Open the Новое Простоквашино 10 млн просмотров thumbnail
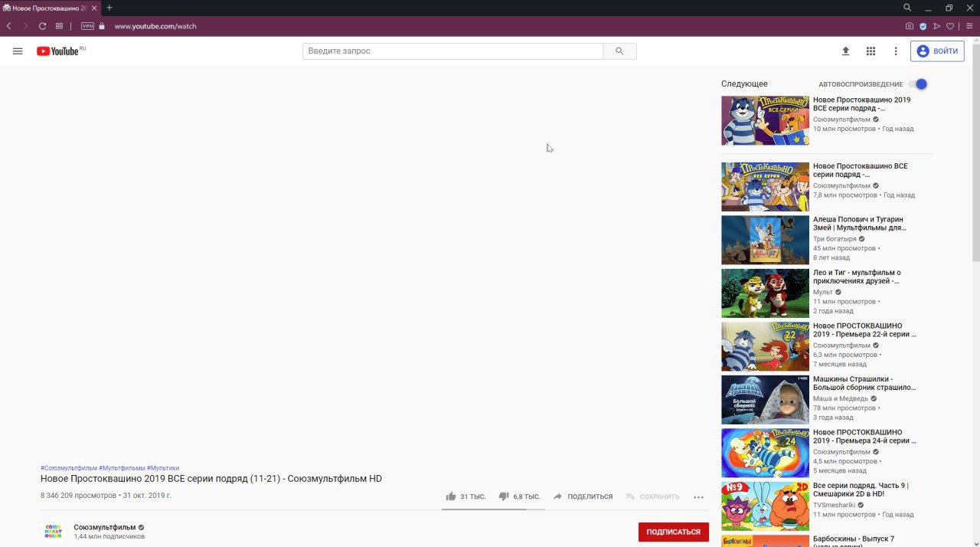The image size is (980, 547). click(x=765, y=120)
